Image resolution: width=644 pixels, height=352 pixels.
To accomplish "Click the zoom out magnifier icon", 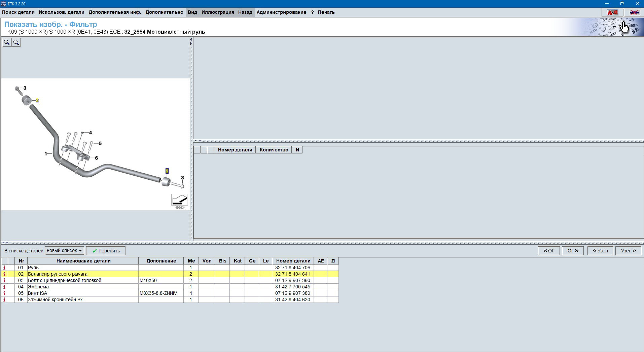I will [x=16, y=42].
